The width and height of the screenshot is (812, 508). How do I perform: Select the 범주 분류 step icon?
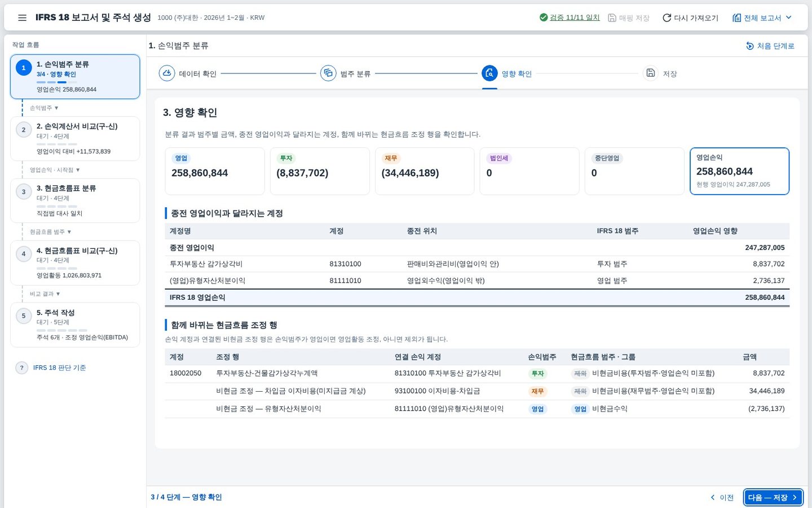[328, 73]
